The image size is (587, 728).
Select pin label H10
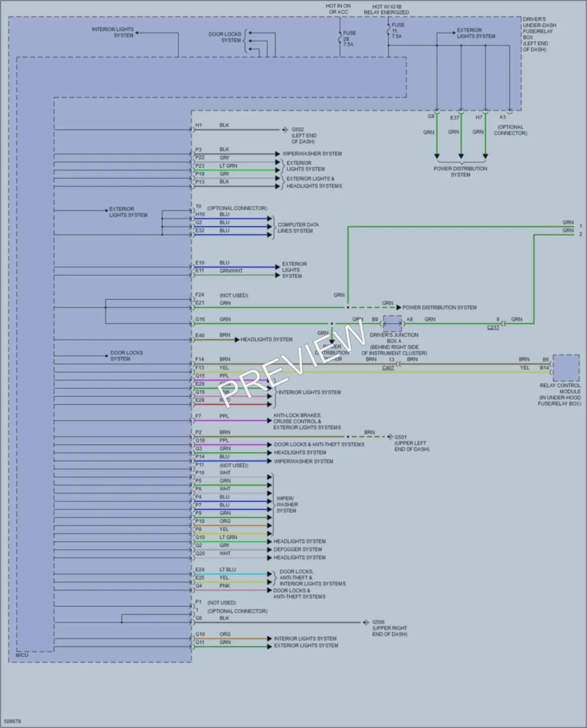pyautogui.click(x=200, y=214)
